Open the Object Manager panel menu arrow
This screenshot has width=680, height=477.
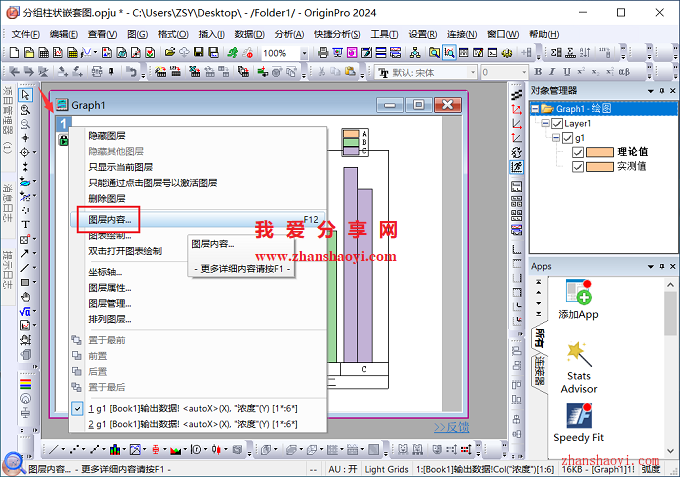click(x=651, y=91)
